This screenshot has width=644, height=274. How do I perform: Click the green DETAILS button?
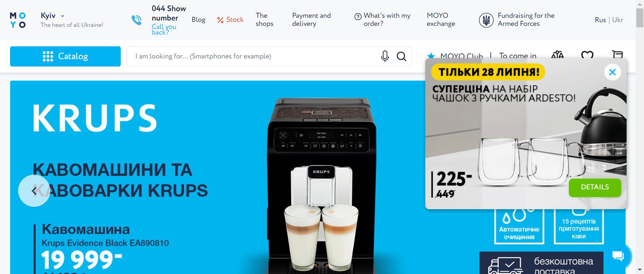(x=595, y=187)
